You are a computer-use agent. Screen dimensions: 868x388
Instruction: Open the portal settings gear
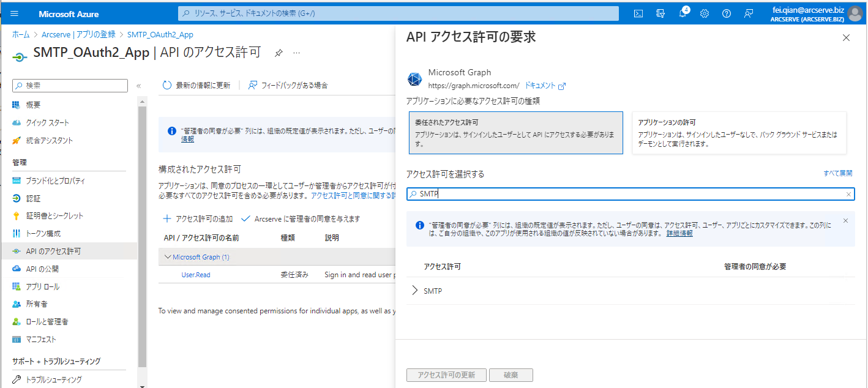pos(705,13)
